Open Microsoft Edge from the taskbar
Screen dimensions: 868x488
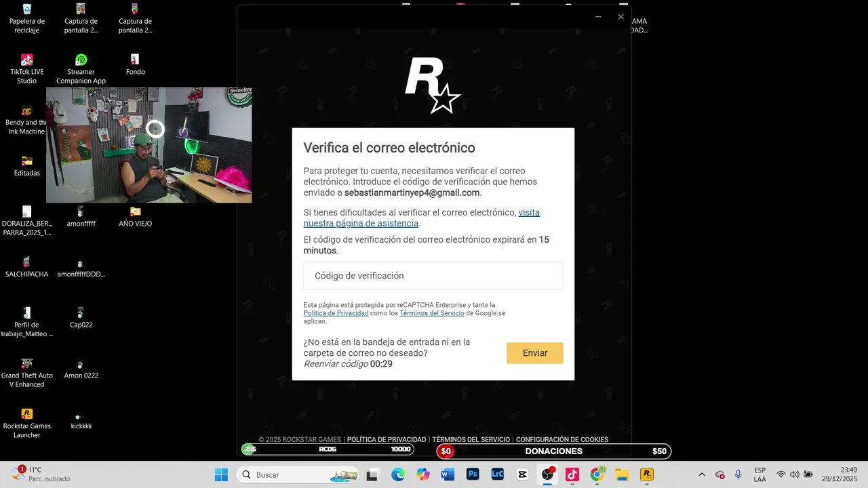[397, 474]
